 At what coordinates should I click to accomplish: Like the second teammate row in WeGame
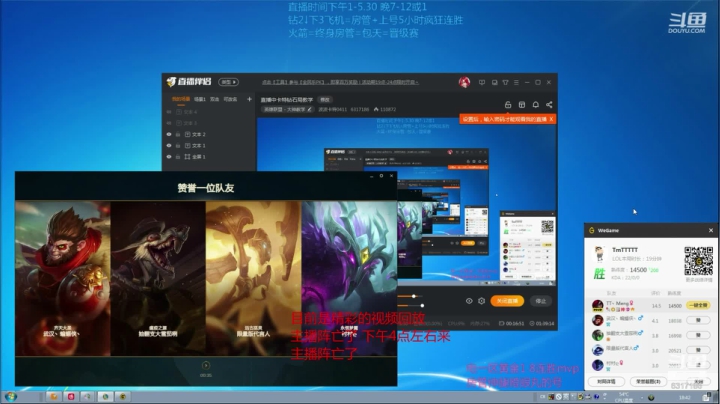coord(698,320)
